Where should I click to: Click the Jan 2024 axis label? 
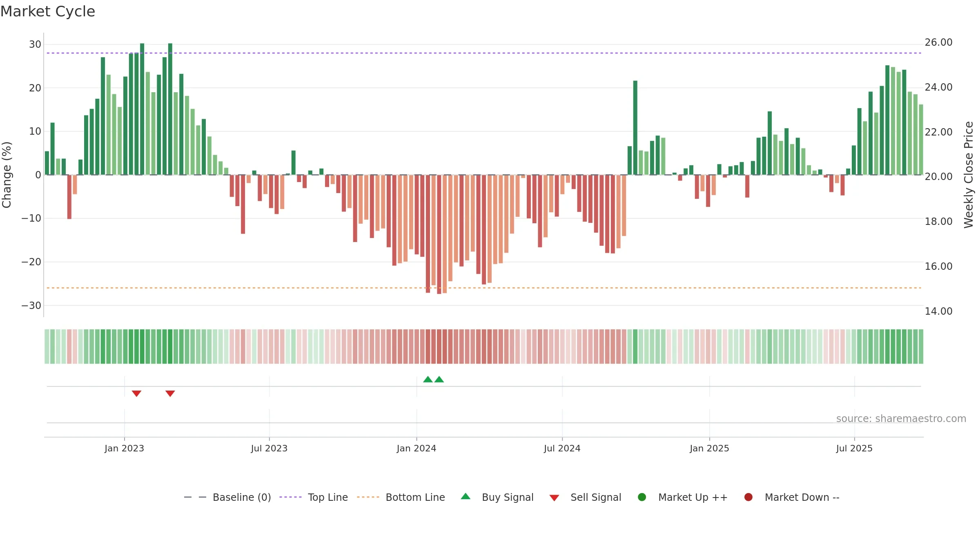tap(416, 448)
